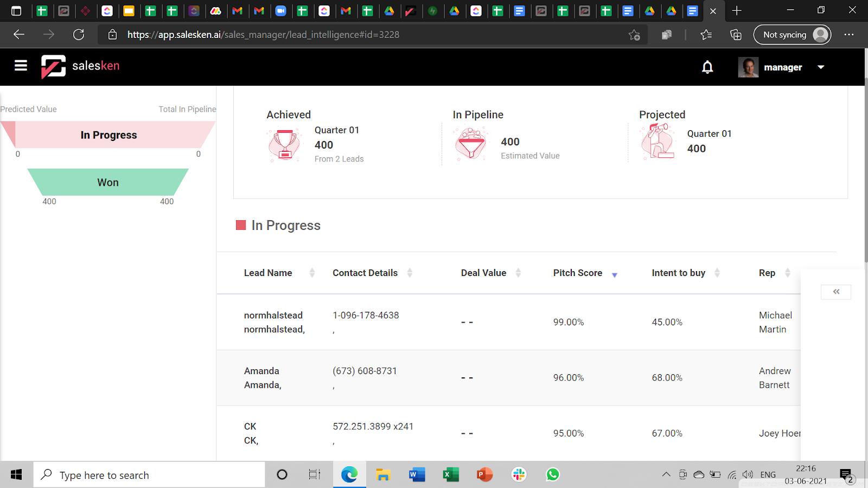Close the current browser tab
Viewport: 868px width, 488px height.
pos(713,11)
